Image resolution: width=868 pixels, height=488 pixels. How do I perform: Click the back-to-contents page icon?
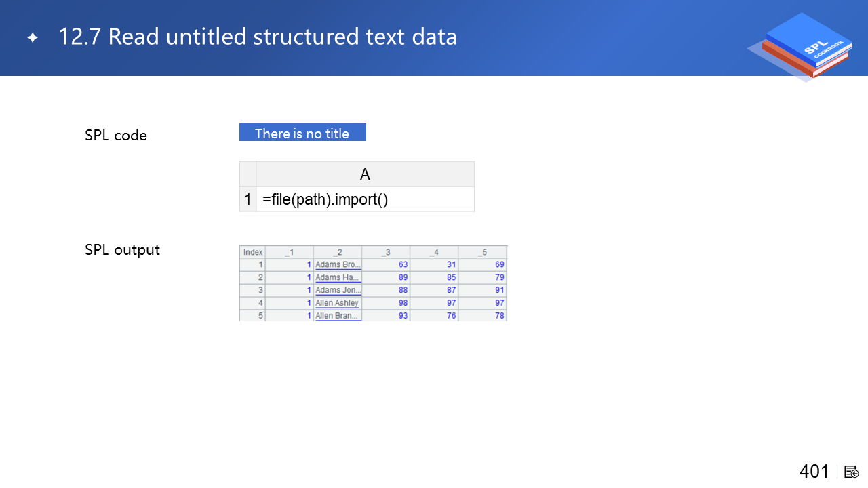pos(852,472)
